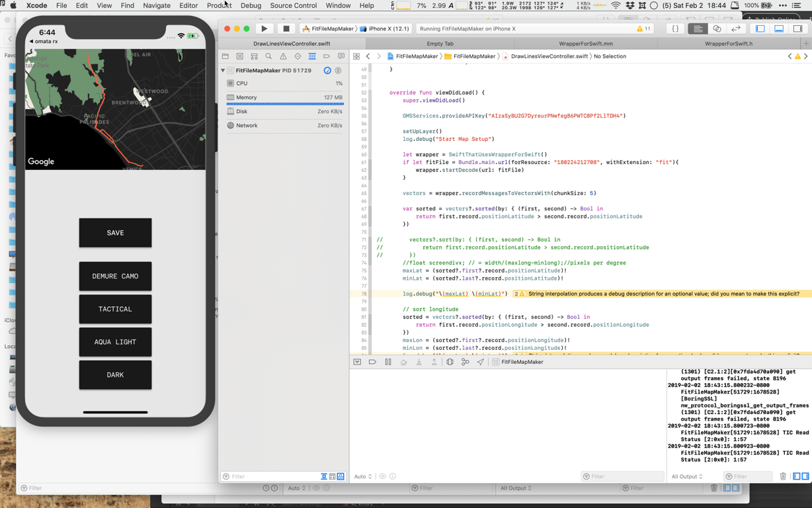Open the Breakpoint navigator icon
The image size is (812, 508).
pos(327,57)
